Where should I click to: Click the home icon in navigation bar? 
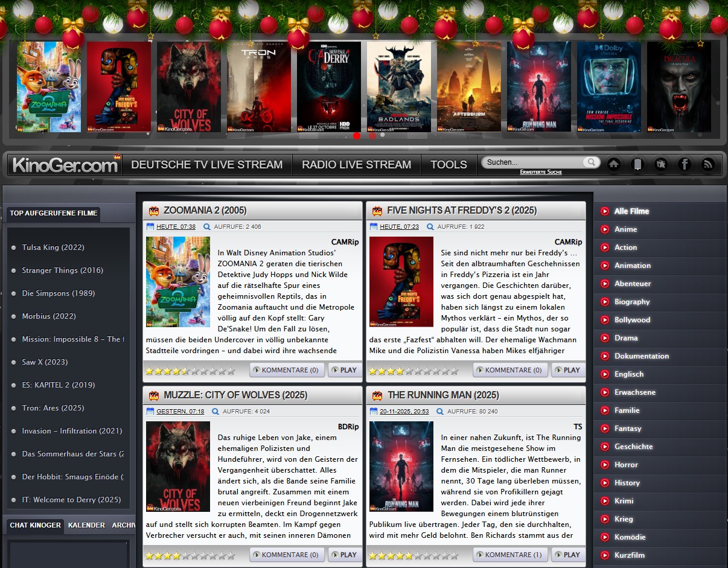614,164
